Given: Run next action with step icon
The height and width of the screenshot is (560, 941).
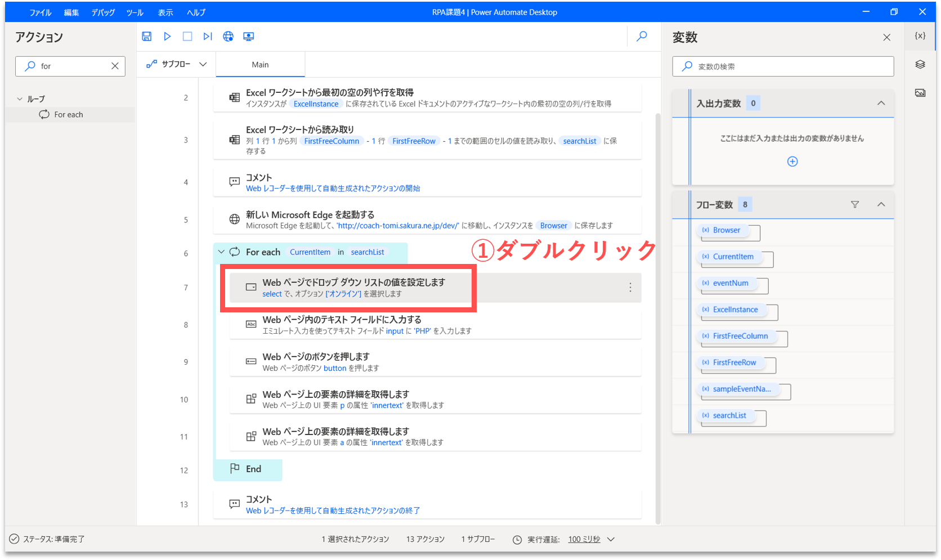Looking at the screenshot, I should point(208,37).
